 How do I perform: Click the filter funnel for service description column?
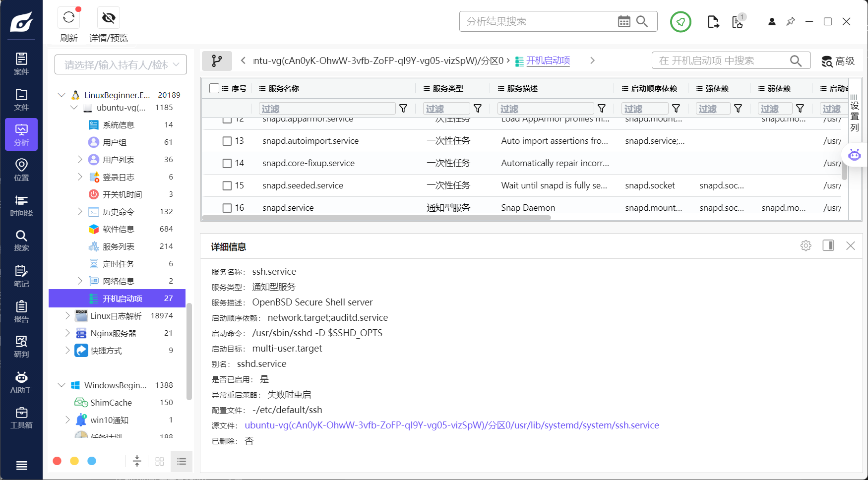pos(602,108)
